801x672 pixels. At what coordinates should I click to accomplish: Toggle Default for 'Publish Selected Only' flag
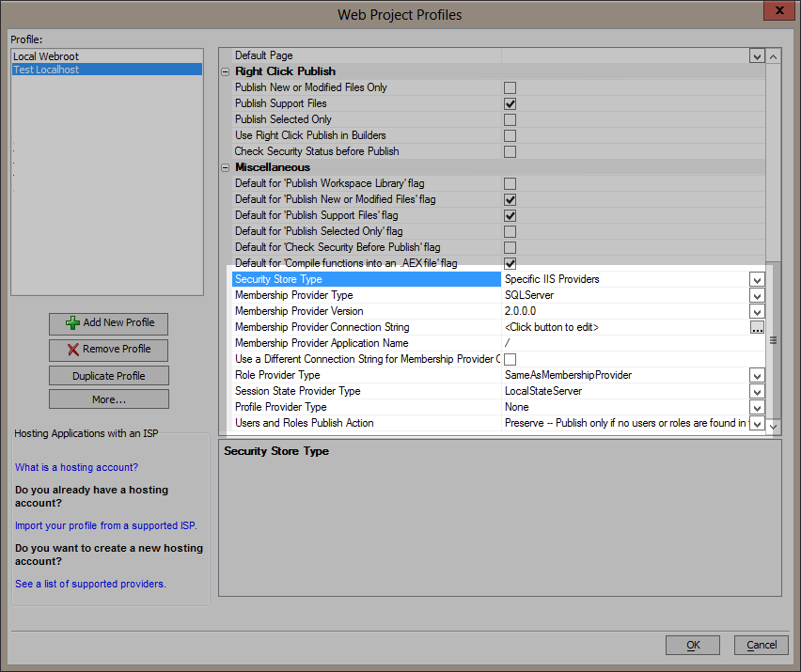coord(510,231)
